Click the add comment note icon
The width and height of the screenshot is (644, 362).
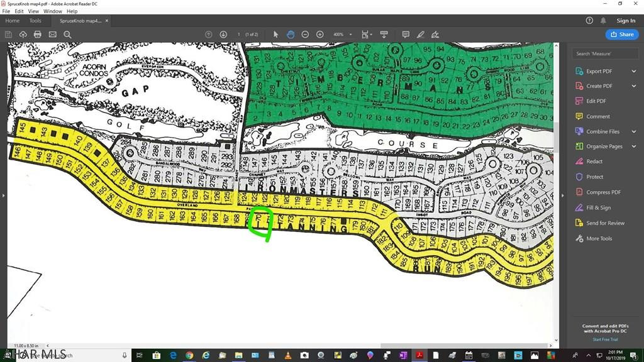click(406, 34)
